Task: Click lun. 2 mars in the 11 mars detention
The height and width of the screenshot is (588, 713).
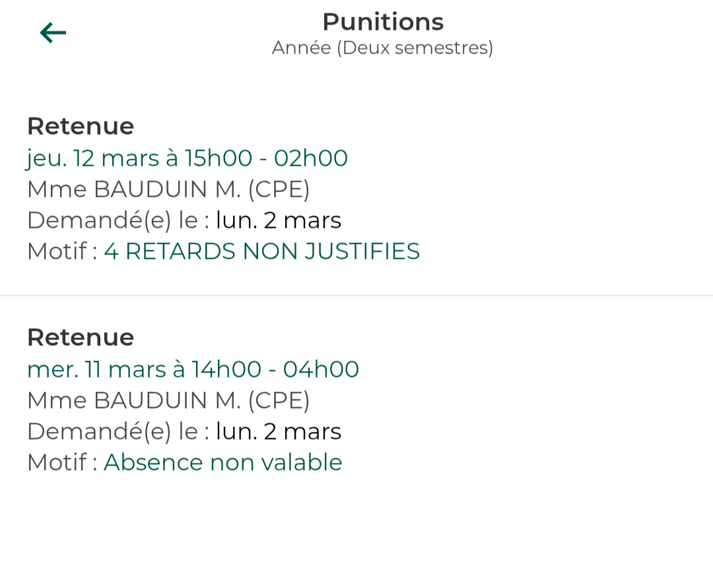Action: click(279, 432)
